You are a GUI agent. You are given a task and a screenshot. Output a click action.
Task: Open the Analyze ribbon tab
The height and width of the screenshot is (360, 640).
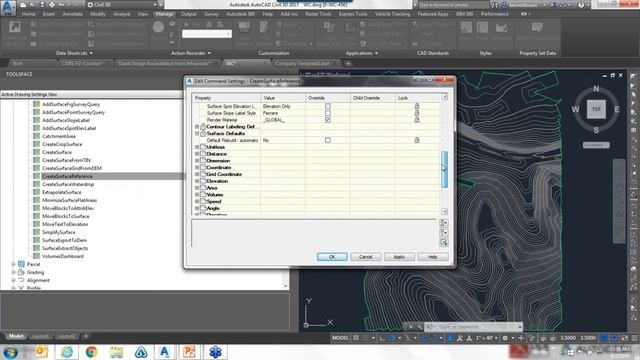point(122,14)
